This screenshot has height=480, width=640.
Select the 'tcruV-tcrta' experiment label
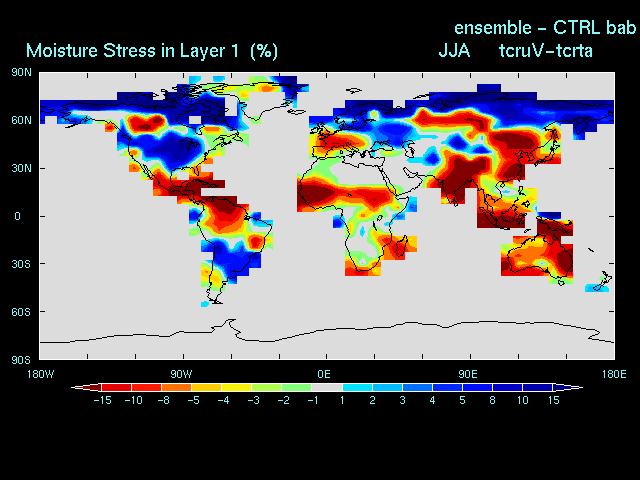(x=546, y=51)
